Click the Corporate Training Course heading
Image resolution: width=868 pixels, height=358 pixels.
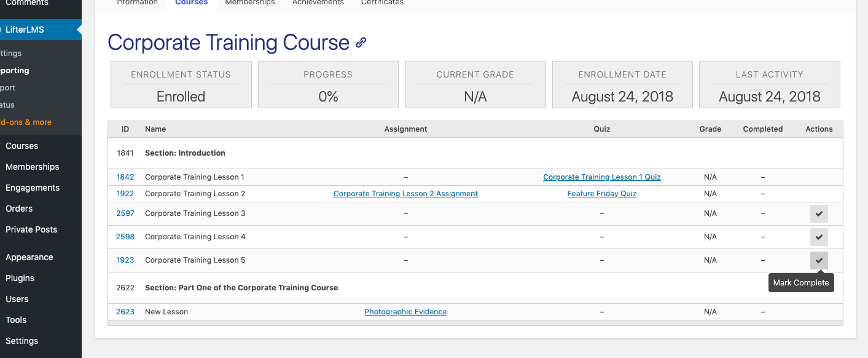[229, 42]
